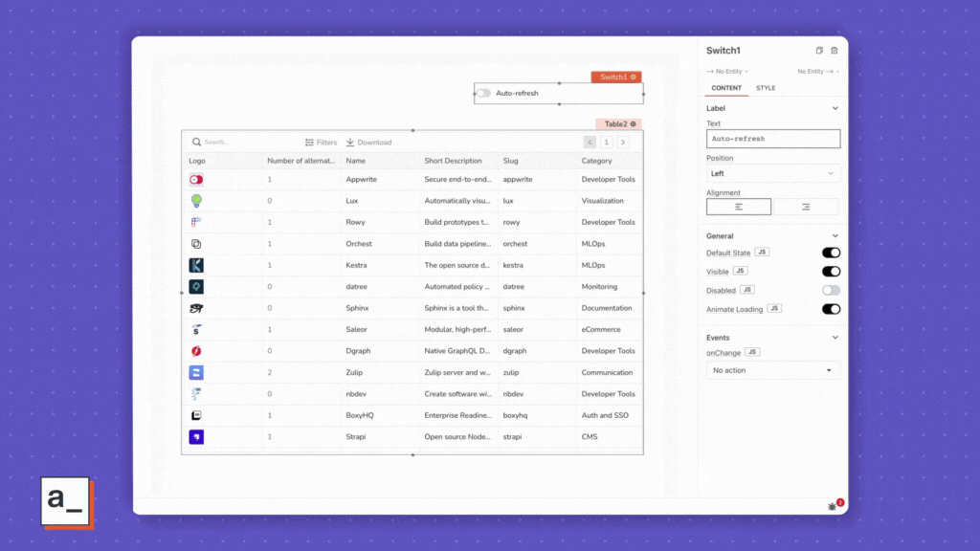Select right alignment icon for label
980x551 pixels.
click(805, 207)
